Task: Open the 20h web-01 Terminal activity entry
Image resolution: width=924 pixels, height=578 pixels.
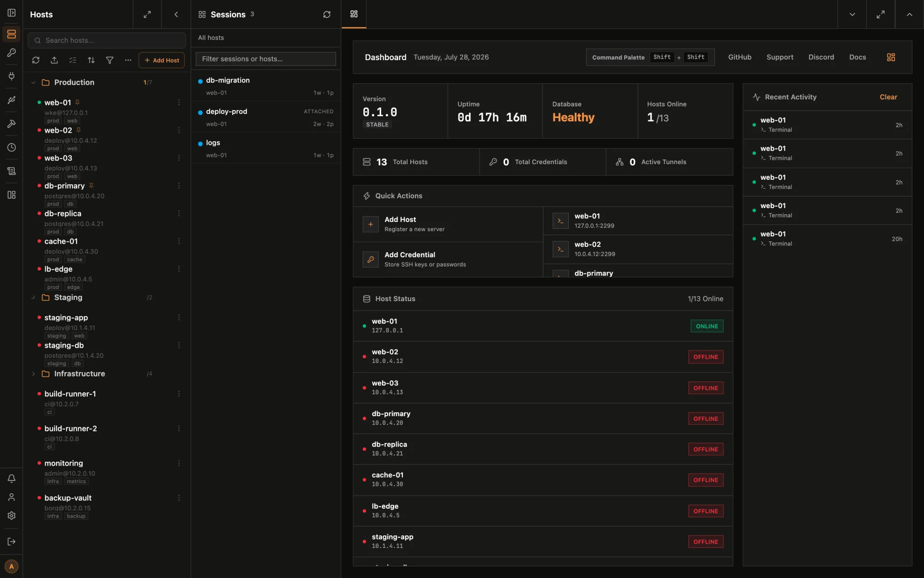Action: pos(827,239)
